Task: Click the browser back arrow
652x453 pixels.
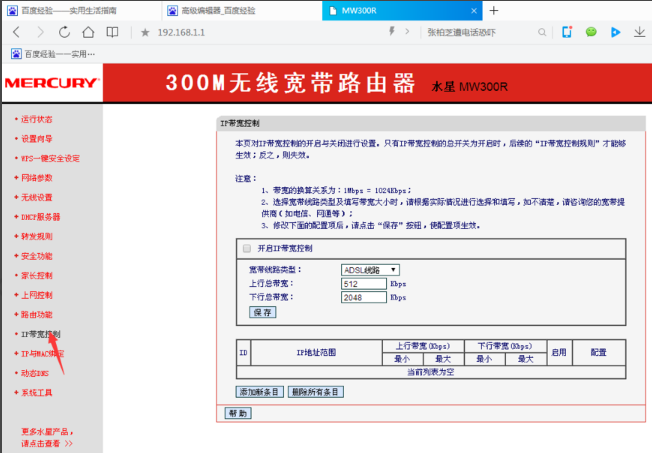Action: (x=16, y=32)
